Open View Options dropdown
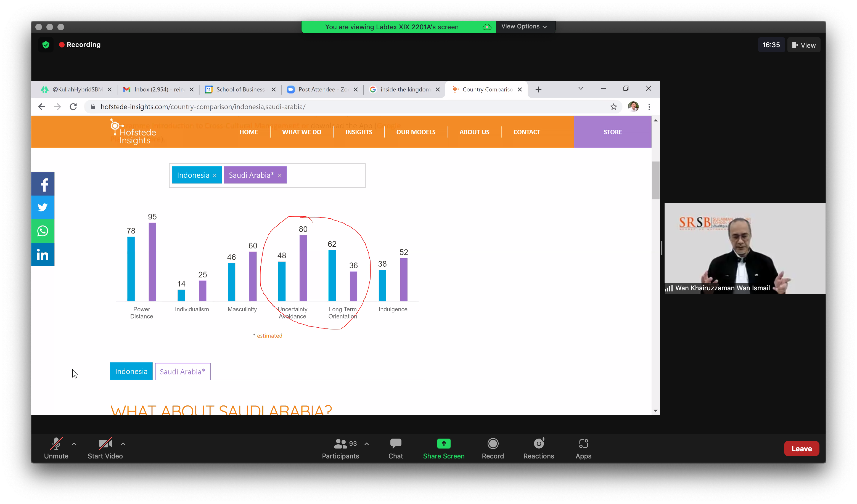Image resolution: width=857 pixels, height=504 pixels. click(524, 26)
